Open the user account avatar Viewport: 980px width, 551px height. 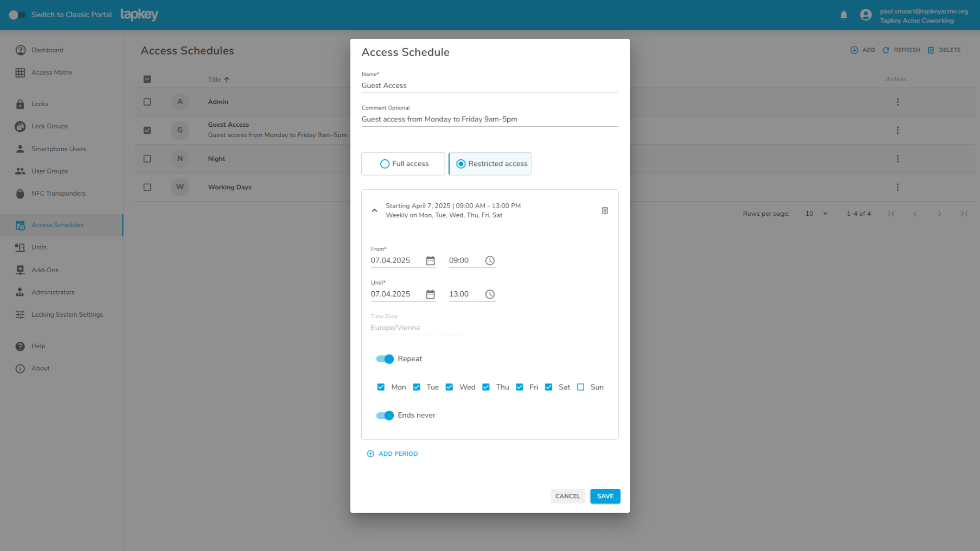(x=866, y=15)
